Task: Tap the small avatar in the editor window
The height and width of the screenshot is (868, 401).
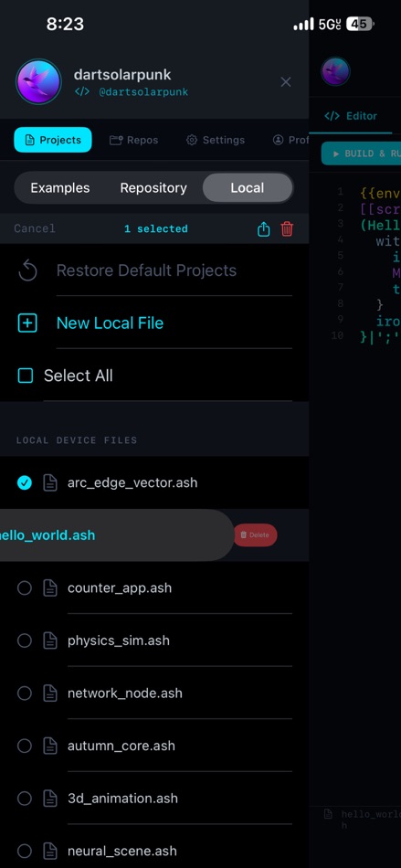Action: (x=335, y=71)
